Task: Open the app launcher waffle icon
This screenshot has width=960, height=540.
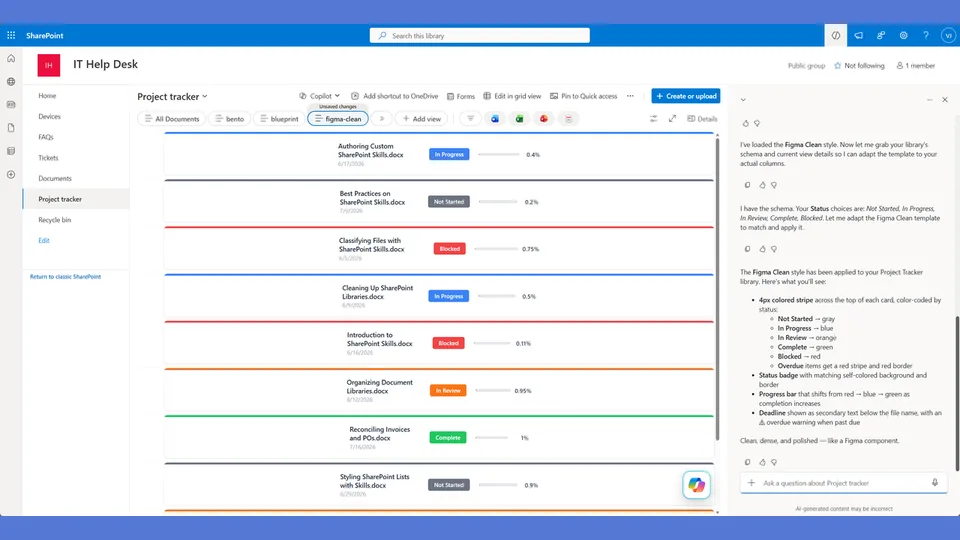Action: [11, 36]
